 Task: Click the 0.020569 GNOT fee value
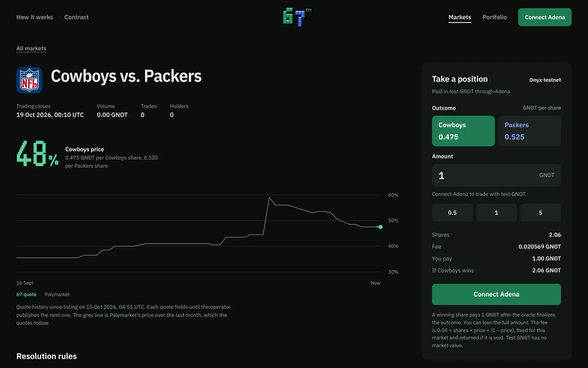pyautogui.click(x=540, y=247)
